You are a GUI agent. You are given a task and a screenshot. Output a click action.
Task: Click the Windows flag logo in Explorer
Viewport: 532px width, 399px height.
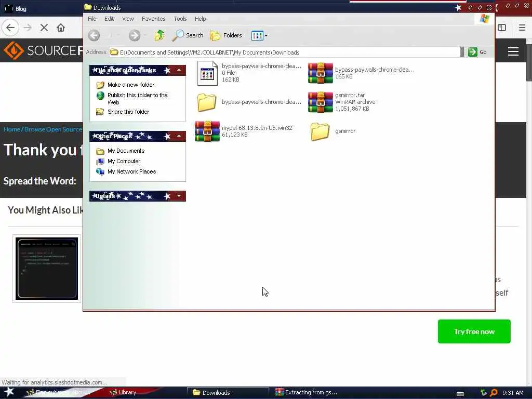[x=485, y=19]
